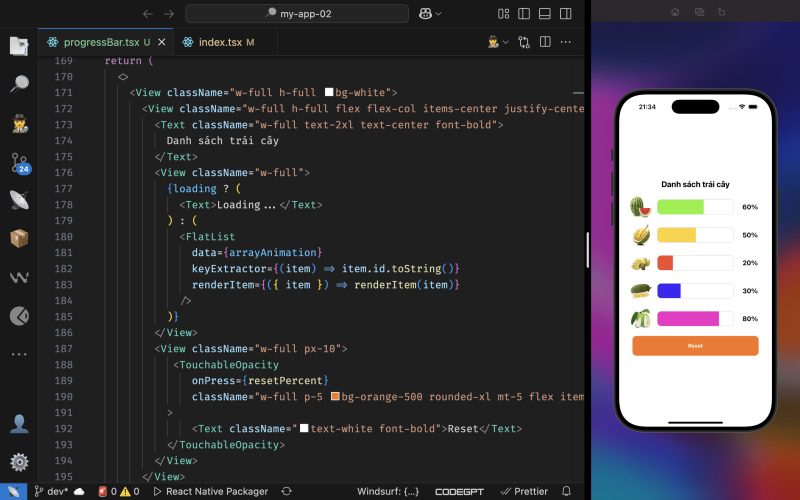800x500 pixels.
Task: Open the Windsurf icon in activity bar
Action: (19, 277)
